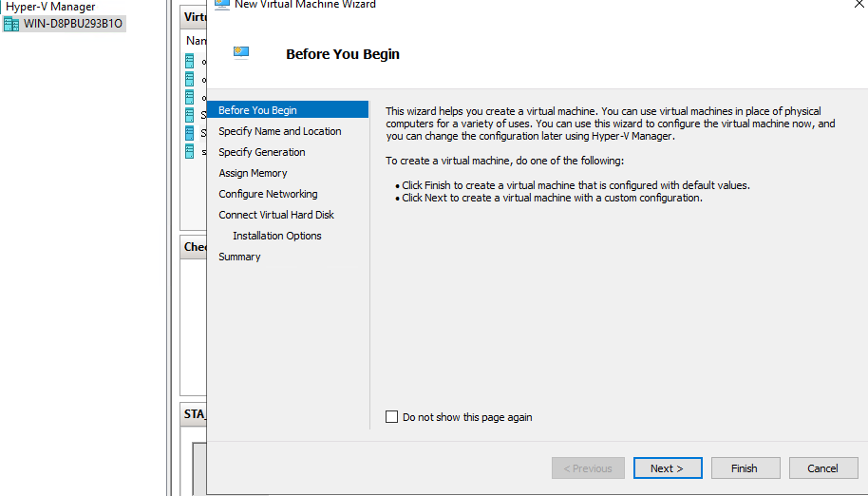Viewport: 868px width, 496px height.
Task: Click the wizard title bar monitor icon
Action: point(222,4)
